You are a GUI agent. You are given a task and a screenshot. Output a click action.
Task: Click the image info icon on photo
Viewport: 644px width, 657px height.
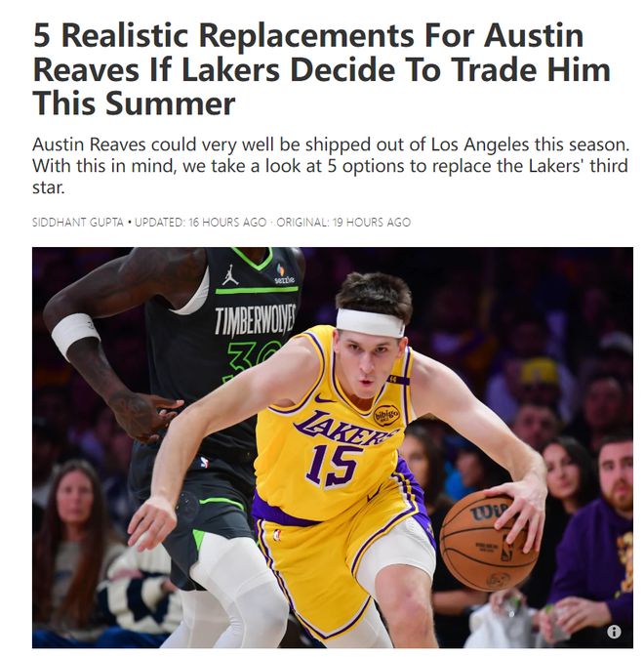pyautogui.click(x=614, y=631)
